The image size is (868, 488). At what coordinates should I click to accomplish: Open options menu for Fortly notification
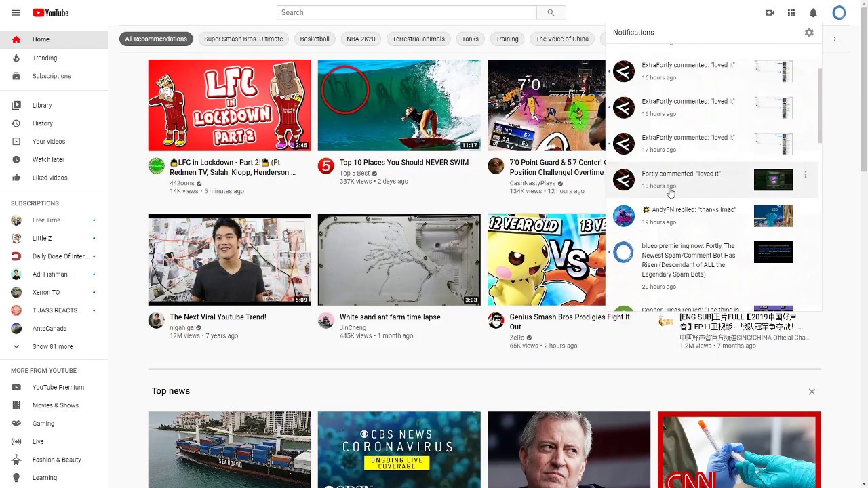click(x=806, y=175)
